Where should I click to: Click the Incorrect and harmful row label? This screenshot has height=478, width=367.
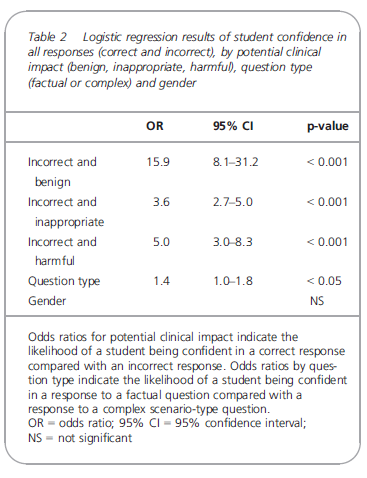point(62,251)
